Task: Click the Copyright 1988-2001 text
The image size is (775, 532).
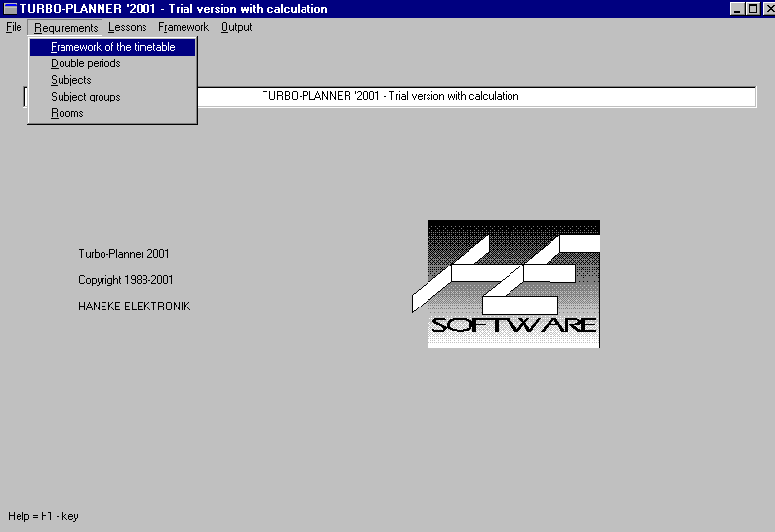Action: (126, 280)
